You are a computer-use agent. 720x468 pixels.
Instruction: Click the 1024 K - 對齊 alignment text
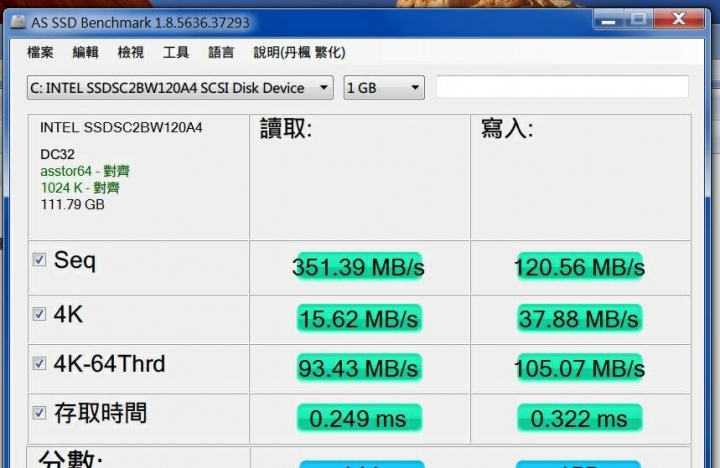(x=80, y=188)
